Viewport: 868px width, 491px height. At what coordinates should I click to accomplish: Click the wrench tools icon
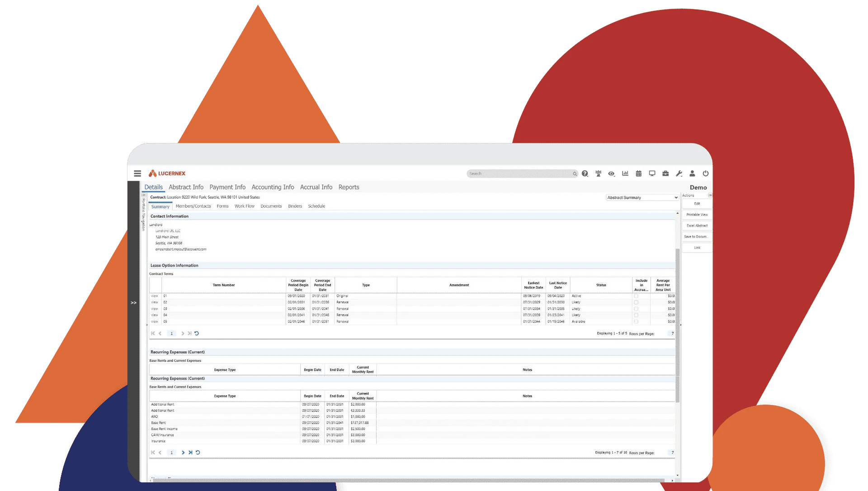[679, 173]
